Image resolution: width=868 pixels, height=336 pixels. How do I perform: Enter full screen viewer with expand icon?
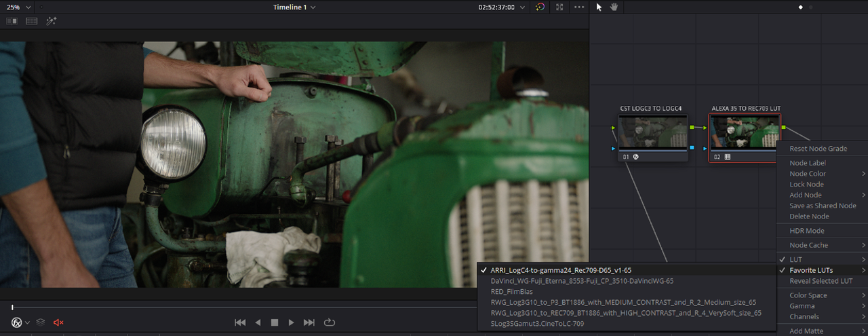click(x=559, y=7)
